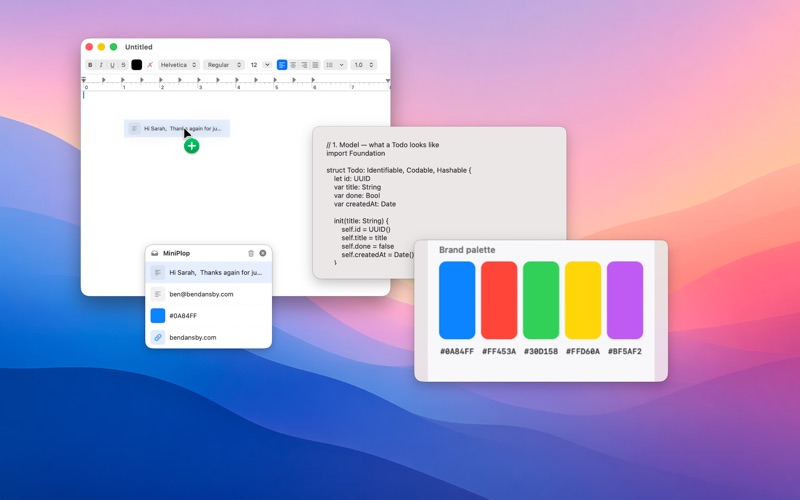The height and width of the screenshot is (500, 800).
Task: Click the green swatch in Brand palette
Action: (x=541, y=300)
